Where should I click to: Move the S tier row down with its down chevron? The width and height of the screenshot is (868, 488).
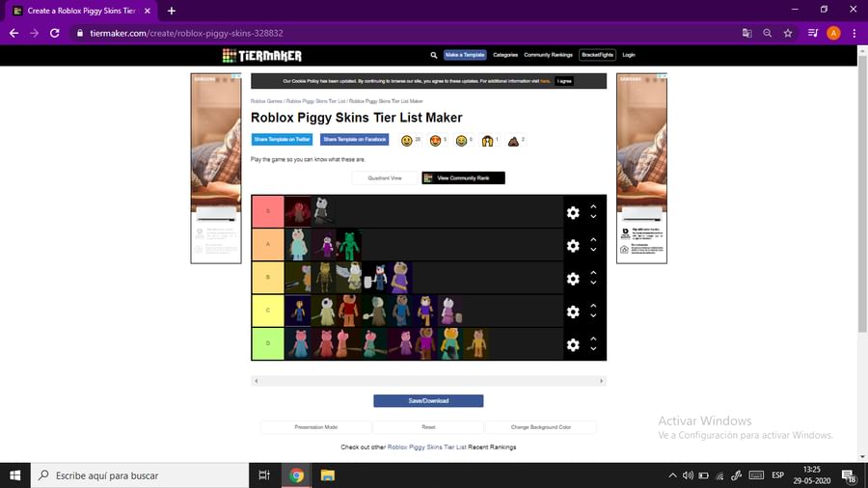(593, 217)
